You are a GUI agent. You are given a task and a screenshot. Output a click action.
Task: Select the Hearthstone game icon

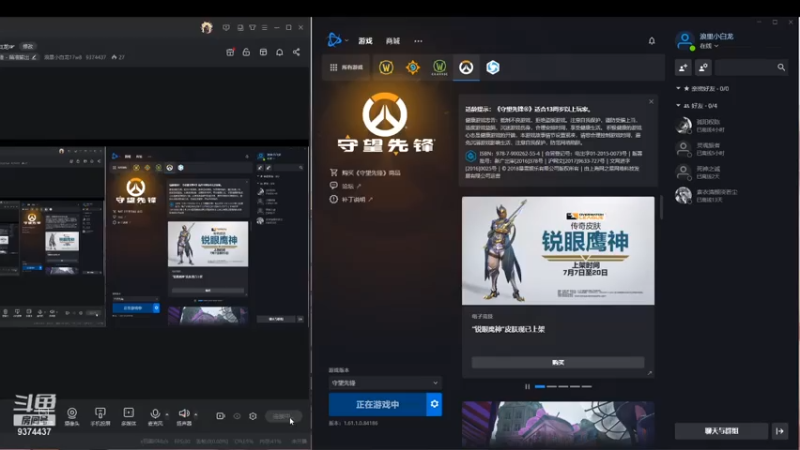pyautogui.click(x=413, y=67)
